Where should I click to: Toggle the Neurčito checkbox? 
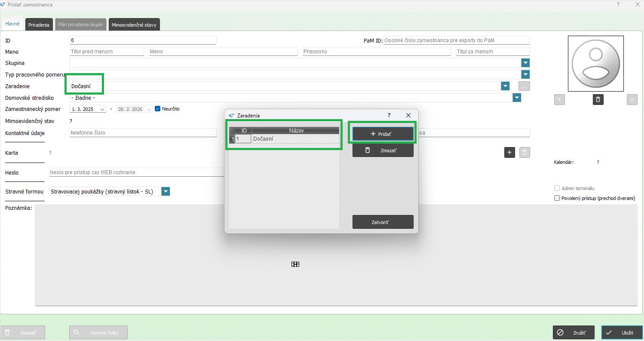pyautogui.click(x=157, y=109)
